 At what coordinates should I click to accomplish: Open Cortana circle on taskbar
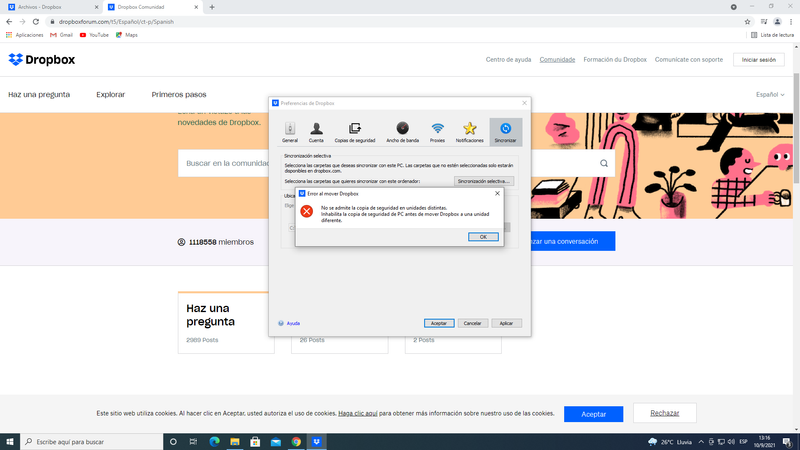click(173, 442)
